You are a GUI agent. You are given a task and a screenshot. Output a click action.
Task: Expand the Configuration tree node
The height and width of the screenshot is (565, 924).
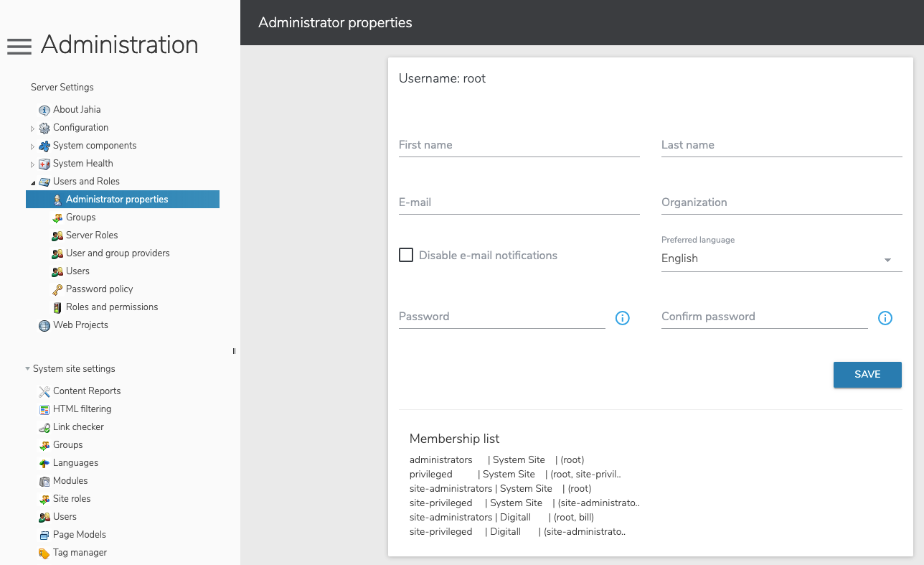pyautogui.click(x=32, y=129)
